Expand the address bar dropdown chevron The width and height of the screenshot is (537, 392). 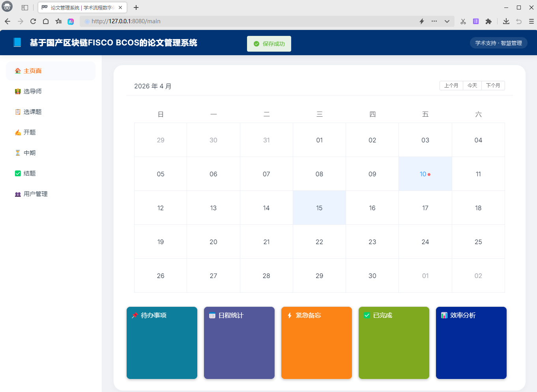tap(447, 21)
